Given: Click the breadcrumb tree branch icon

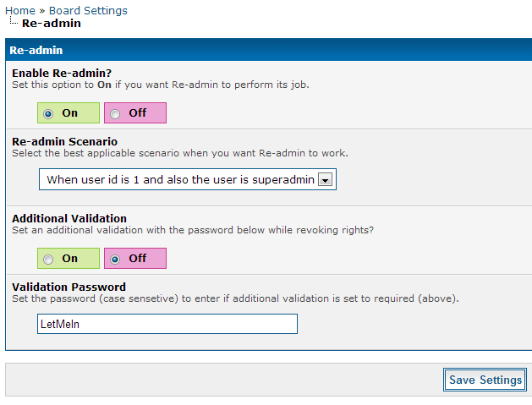Looking at the screenshot, I should click(13, 23).
